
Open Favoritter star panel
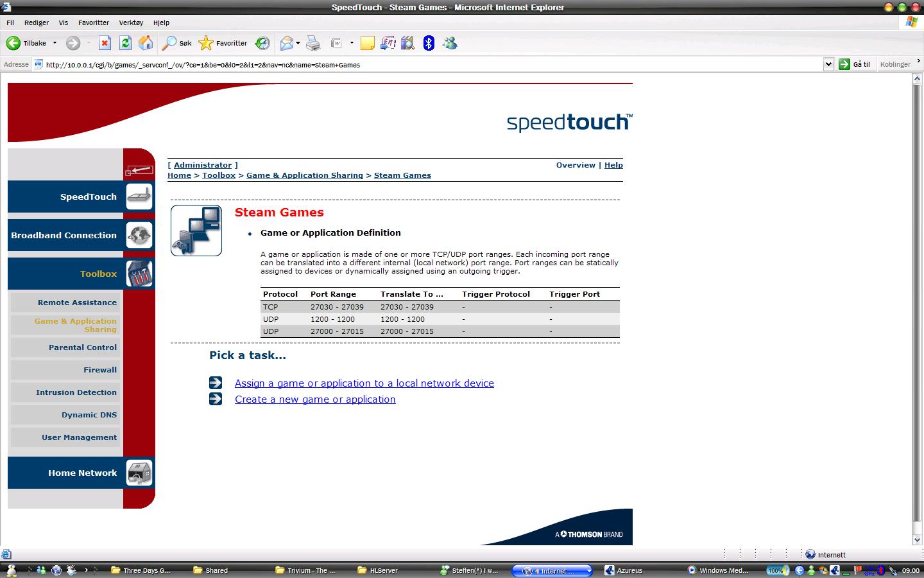[223, 43]
